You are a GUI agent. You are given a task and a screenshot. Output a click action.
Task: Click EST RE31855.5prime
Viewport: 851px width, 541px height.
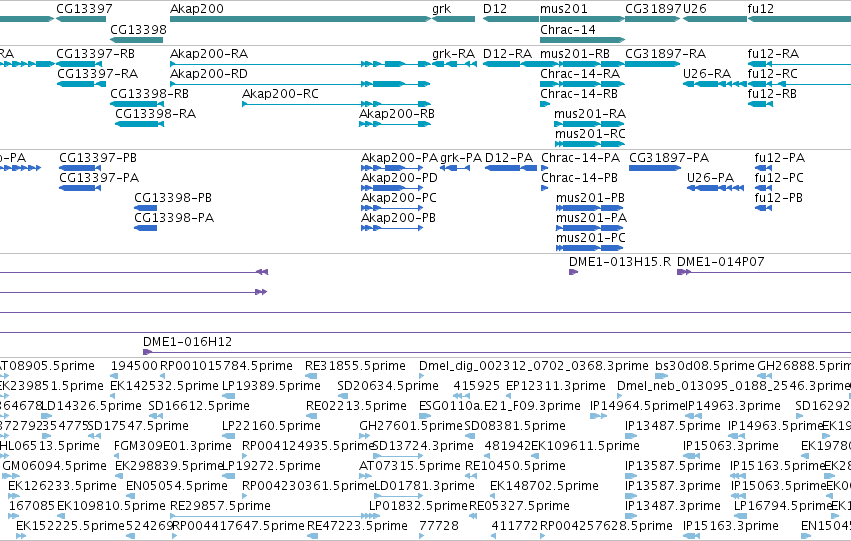tap(355, 366)
